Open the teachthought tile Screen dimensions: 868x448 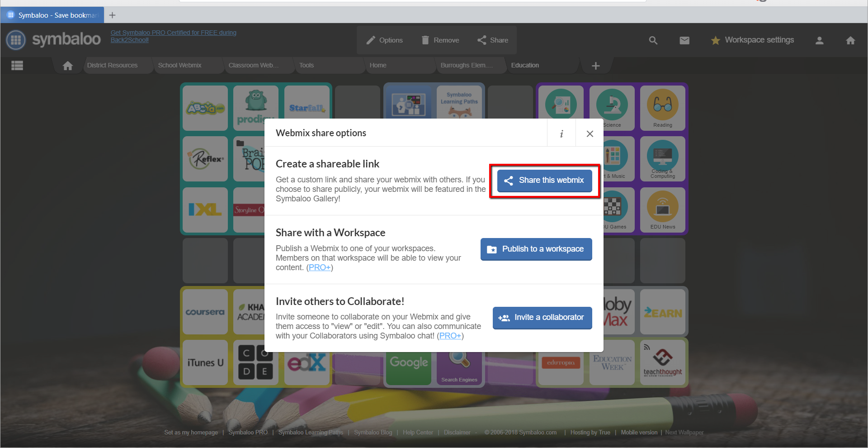pyautogui.click(x=663, y=362)
